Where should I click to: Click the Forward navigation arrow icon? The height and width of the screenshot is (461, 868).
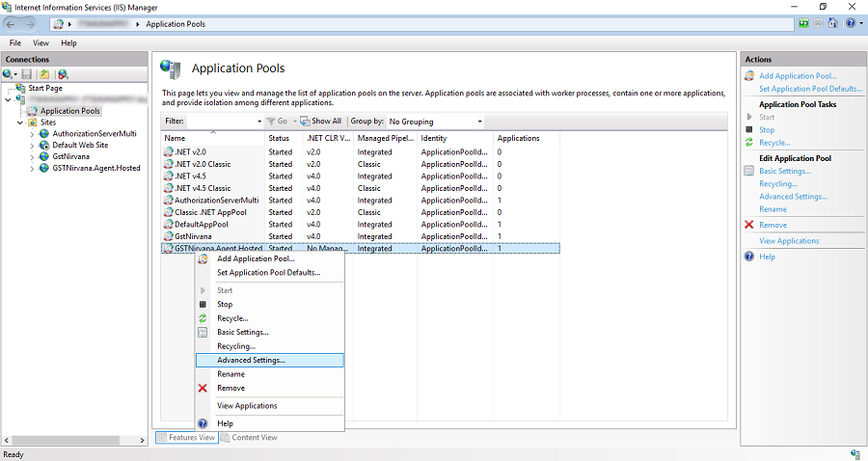(29, 24)
